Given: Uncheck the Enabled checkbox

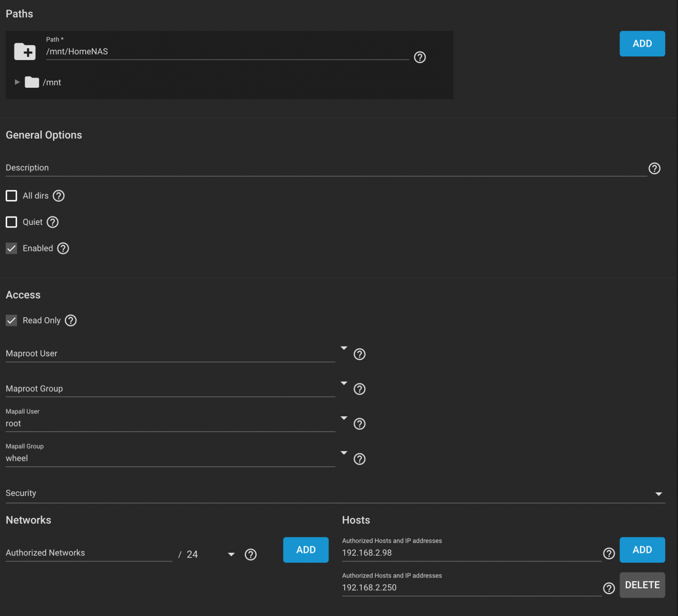Looking at the screenshot, I should click(x=11, y=248).
